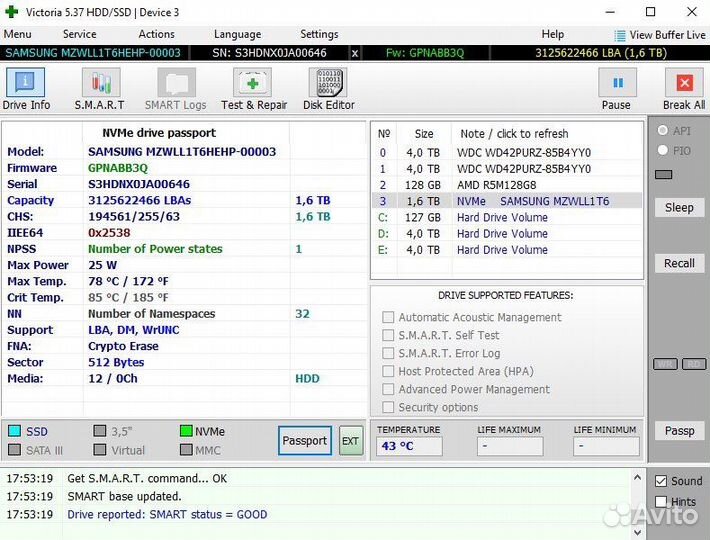Open Test & Repair first-aid icon

[252, 82]
